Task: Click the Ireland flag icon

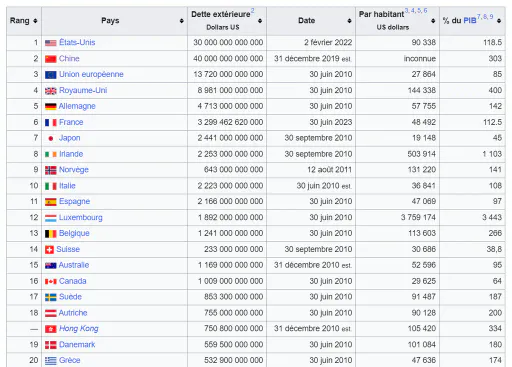Action: (51, 154)
